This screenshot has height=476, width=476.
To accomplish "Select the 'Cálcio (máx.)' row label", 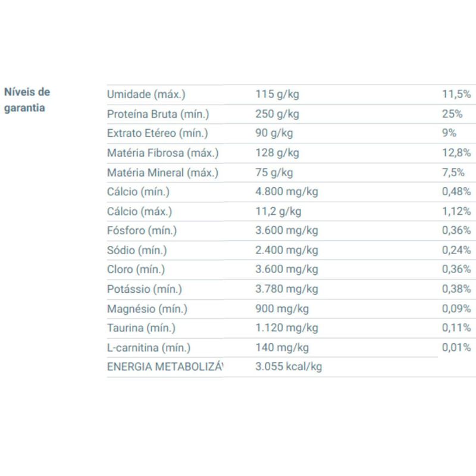I will coord(139,211).
